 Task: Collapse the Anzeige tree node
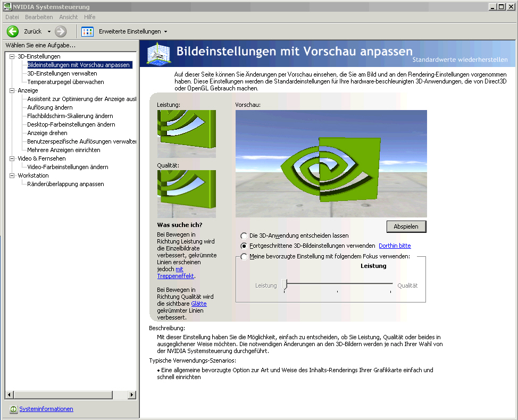(x=12, y=90)
